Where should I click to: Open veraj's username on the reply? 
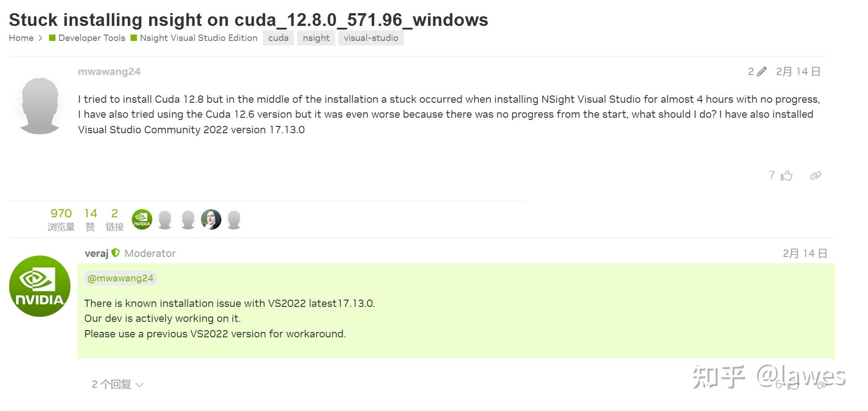click(97, 253)
